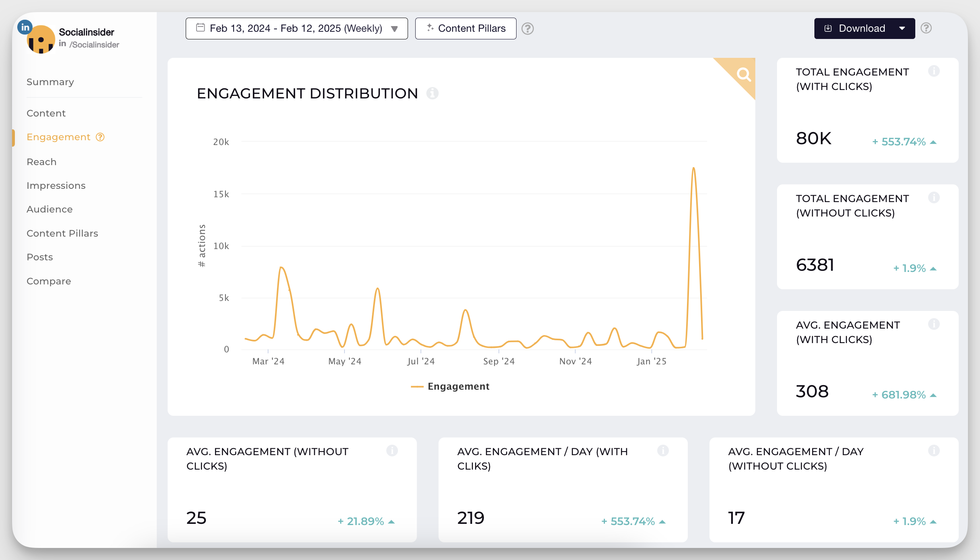This screenshot has height=560, width=980.
Task: Show info for Avg. Engagement (With Clicks)
Action: pos(934,324)
